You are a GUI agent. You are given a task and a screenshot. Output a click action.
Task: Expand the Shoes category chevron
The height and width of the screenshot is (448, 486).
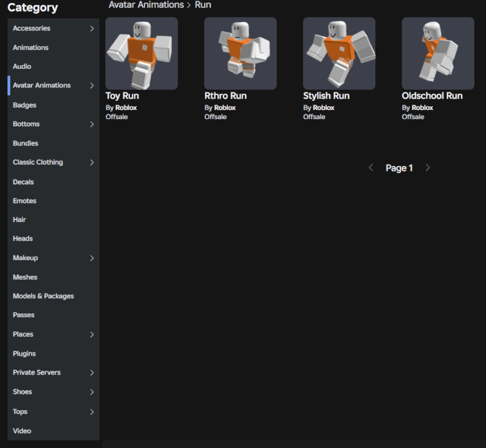pos(92,392)
